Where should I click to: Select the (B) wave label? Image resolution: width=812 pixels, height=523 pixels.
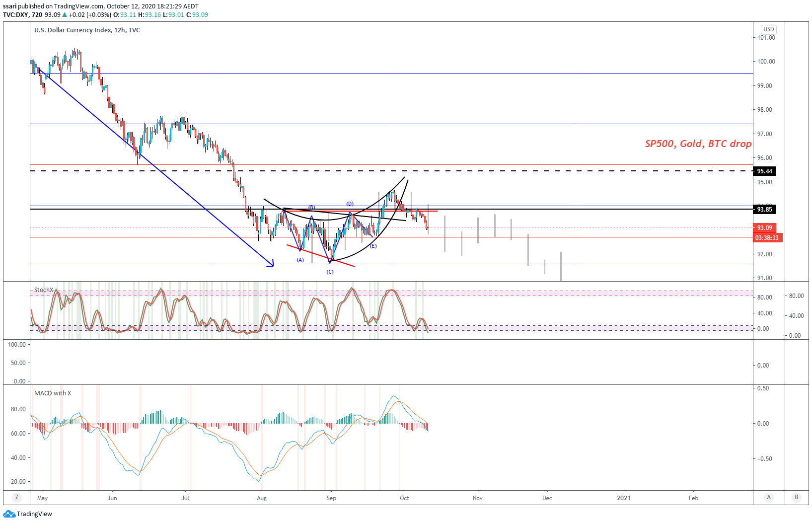click(312, 207)
